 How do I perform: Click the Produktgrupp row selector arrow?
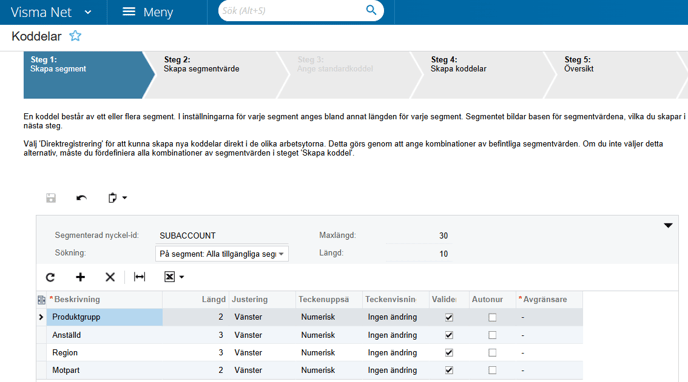pos(41,317)
